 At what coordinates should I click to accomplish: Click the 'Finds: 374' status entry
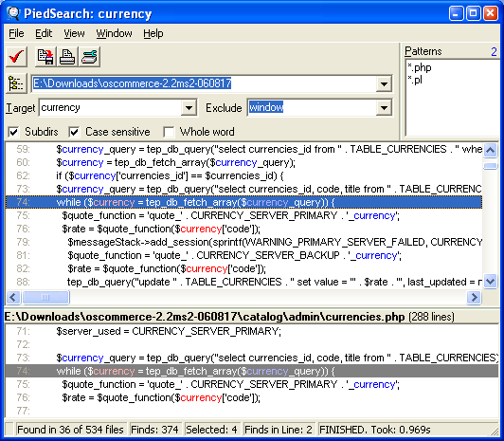155,430
